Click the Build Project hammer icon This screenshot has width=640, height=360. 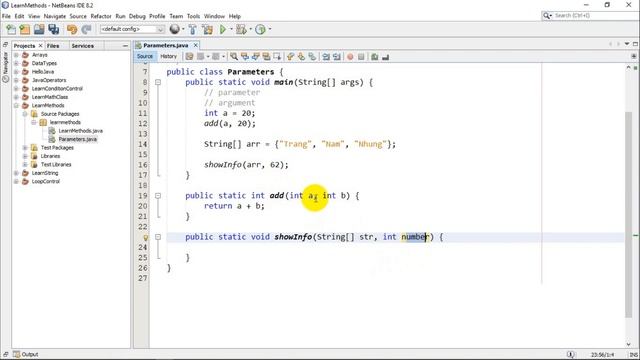click(x=193, y=29)
